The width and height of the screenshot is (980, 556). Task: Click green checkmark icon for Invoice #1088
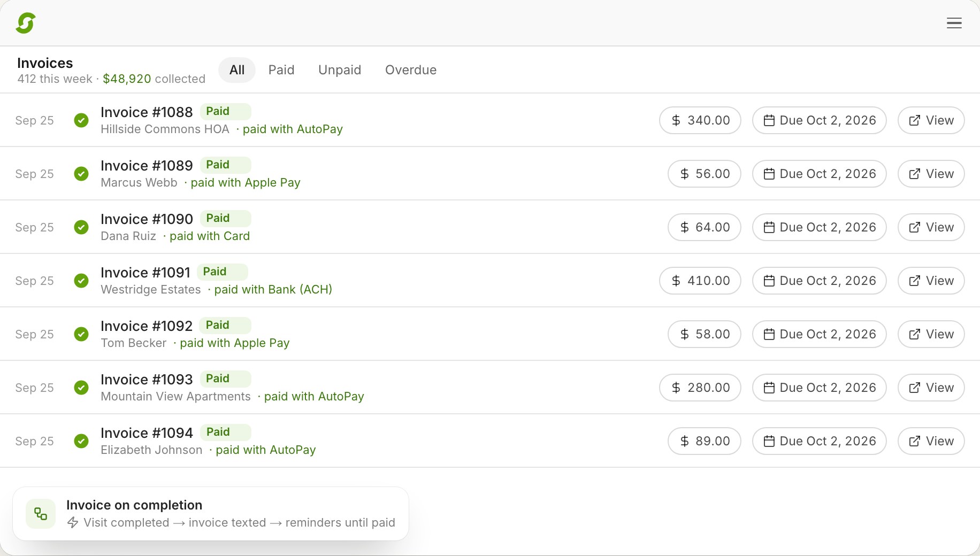81,120
